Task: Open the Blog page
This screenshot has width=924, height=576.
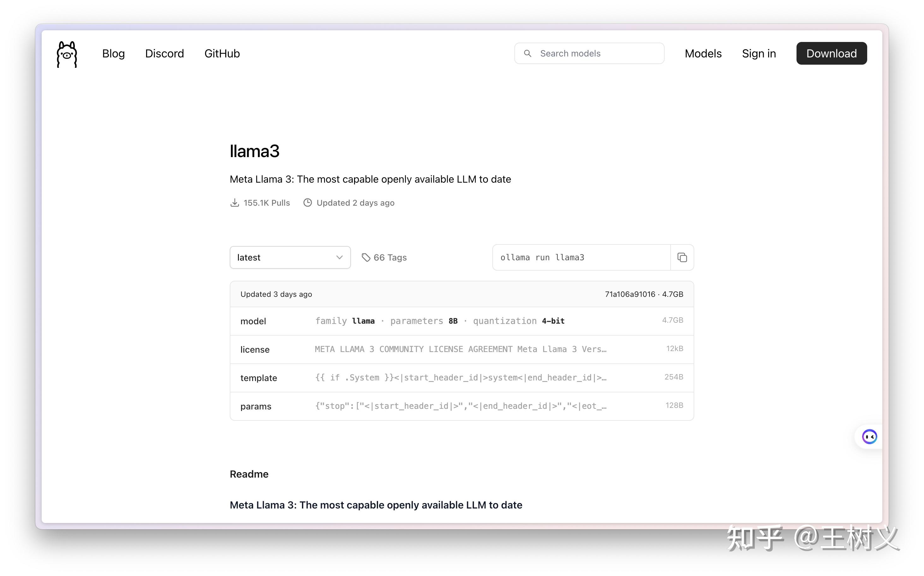Action: (113, 53)
